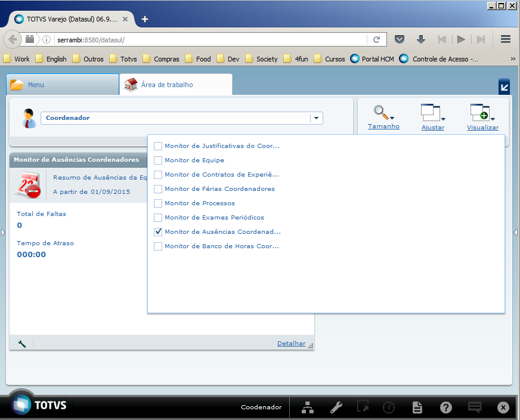Expand the left side panel arrow
The image size is (520, 420).
click(x=3, y=232)
